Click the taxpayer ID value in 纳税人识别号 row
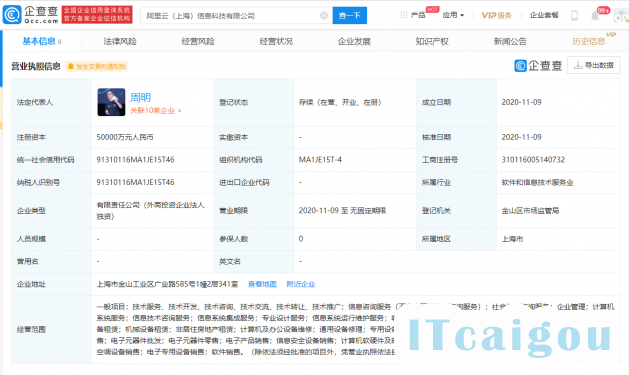The width and height of the screenshot is (629, 375). pyautogui.click(x=136, y=182)
